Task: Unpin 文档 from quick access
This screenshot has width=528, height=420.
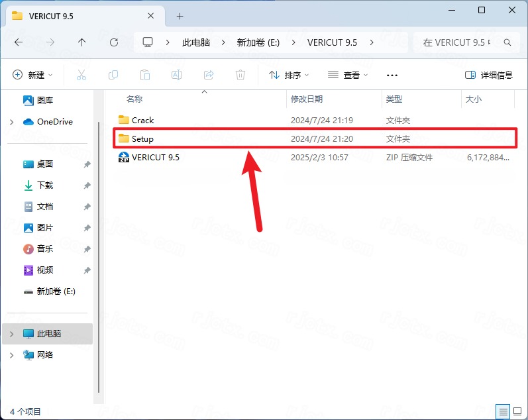Action: [87, 207]
